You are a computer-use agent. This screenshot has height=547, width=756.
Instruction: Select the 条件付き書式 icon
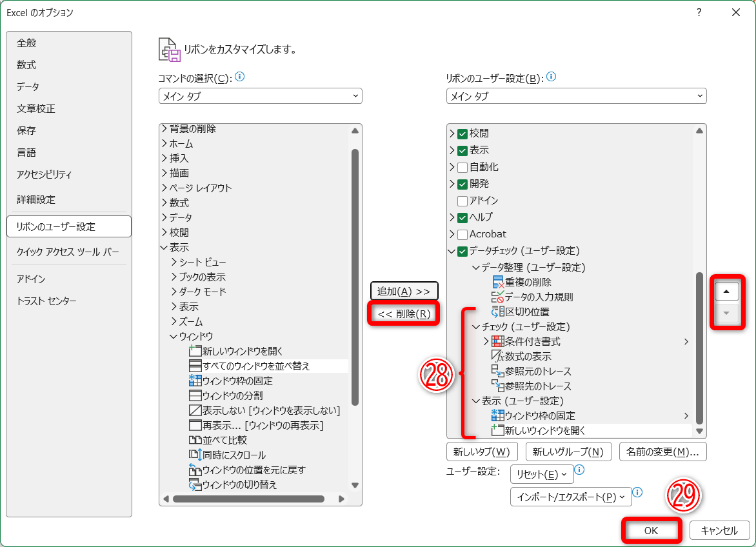tap(497, 342)
